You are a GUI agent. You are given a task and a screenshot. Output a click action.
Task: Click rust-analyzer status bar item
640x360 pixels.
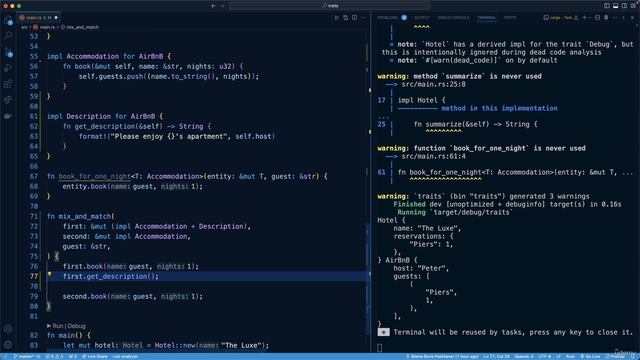coord(125,356)
